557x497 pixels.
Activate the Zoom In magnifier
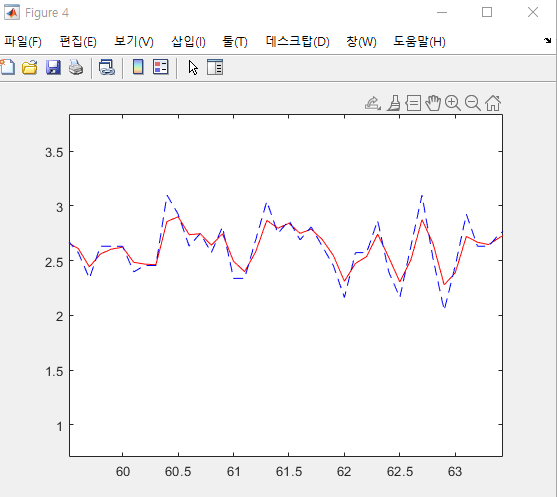[453, 103]
